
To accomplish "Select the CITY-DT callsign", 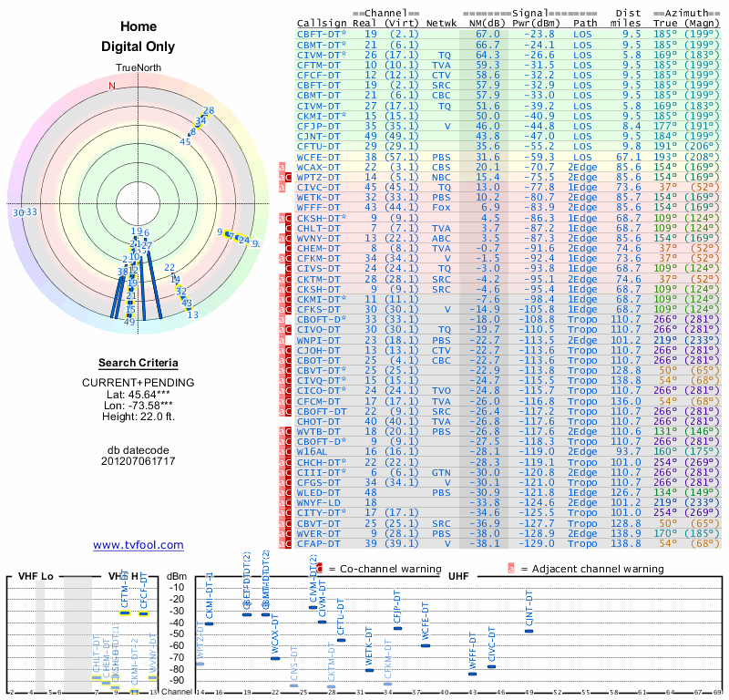I will coord(322,512).
